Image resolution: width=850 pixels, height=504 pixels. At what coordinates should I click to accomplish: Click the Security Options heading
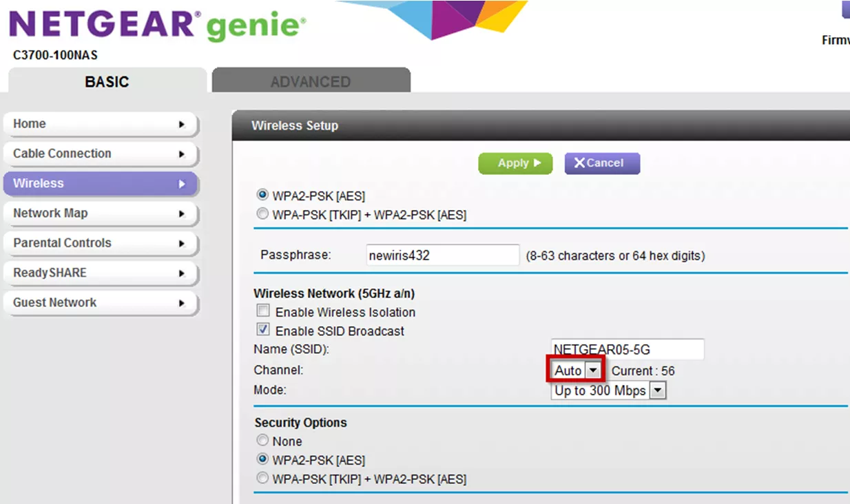point(300,423)
